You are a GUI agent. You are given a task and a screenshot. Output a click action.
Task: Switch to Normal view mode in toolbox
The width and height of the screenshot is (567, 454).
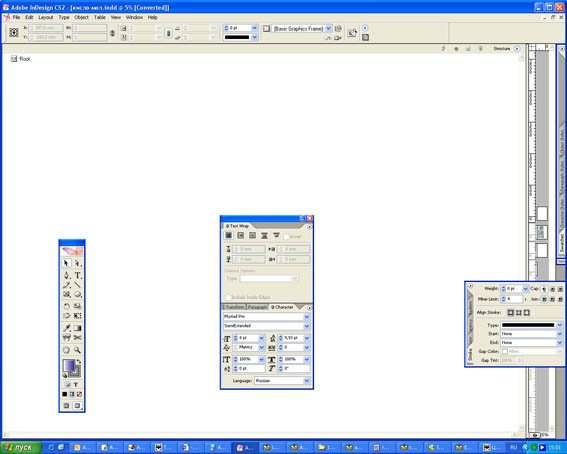[x=66, y=406]
